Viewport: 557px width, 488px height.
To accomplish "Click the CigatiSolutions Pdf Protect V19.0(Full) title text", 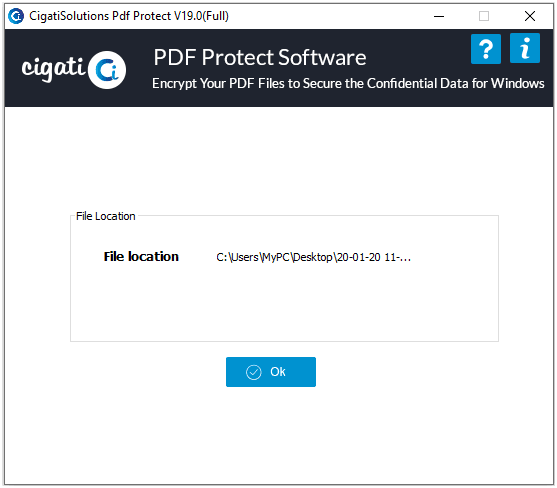I will pos(129,16).
